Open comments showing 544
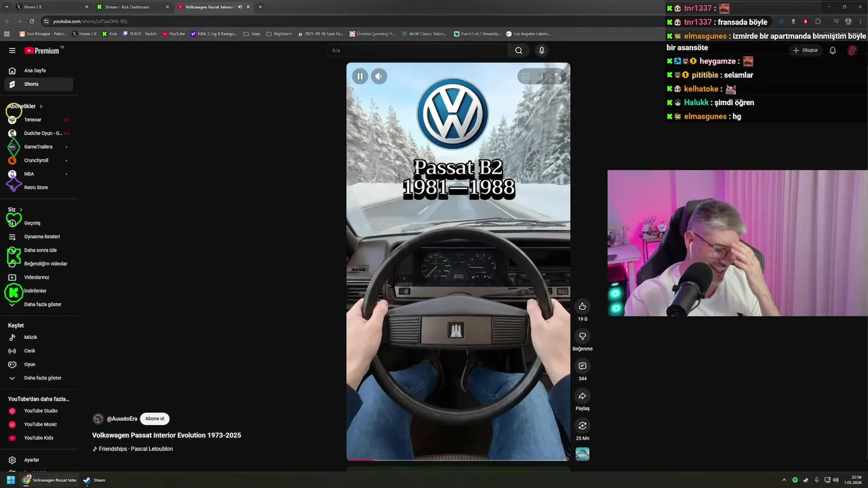The width and height of the screenshot is (868, 488). pyautogui.click(x=582, y=366)
